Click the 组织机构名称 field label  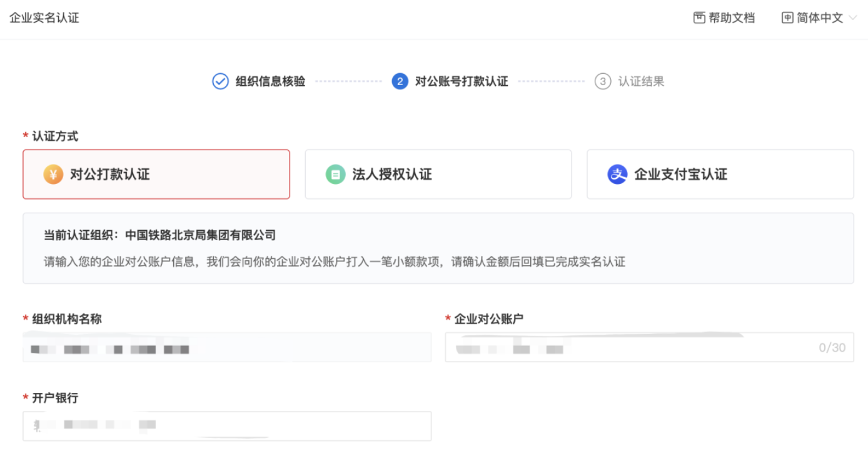pyautogui.click(x=67, y=319)
